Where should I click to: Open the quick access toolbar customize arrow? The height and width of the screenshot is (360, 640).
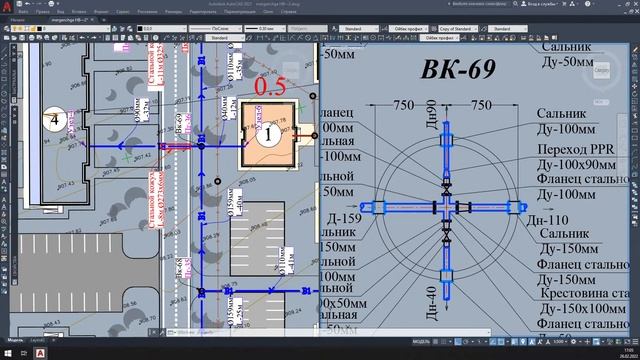(x=58, y=4)
